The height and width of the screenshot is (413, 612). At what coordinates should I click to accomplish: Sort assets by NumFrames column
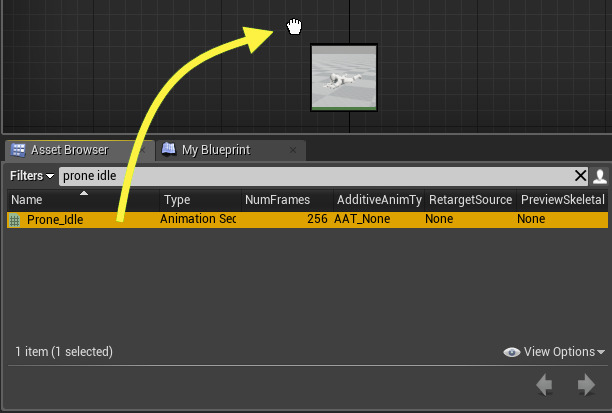pos(287,199)
